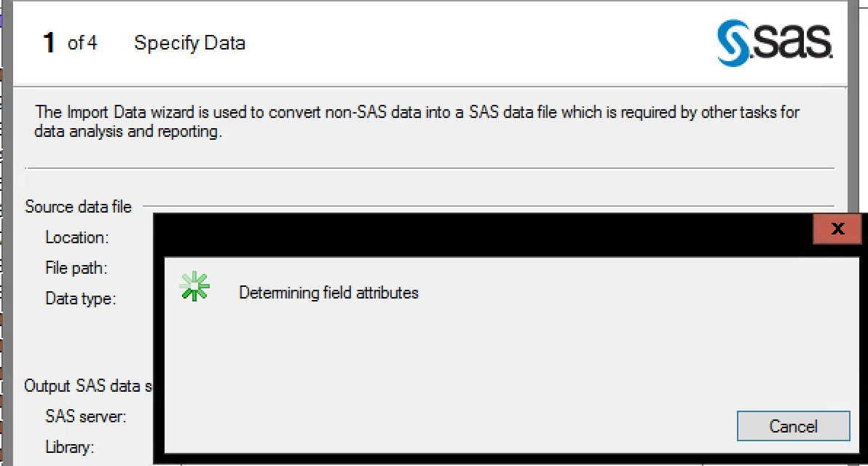868x466 pixels.
Task: Click the Import Data wizard description text
Action: (x=416, y=122)
